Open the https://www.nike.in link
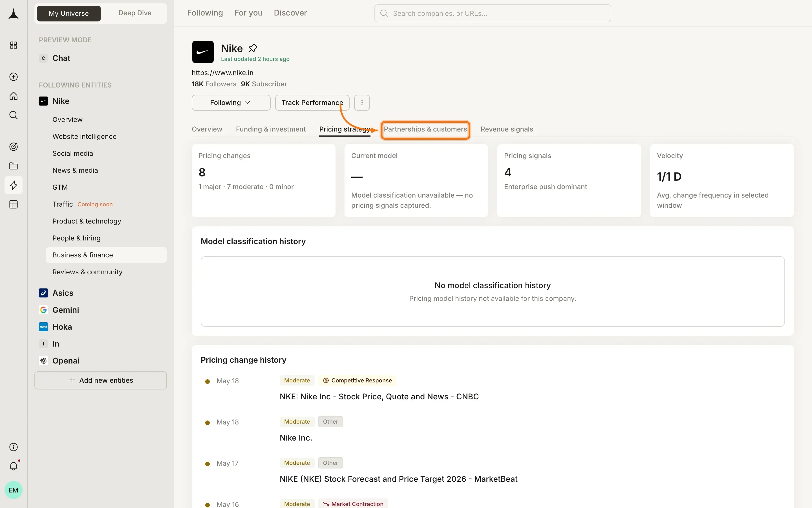 [x=222, y=73]
